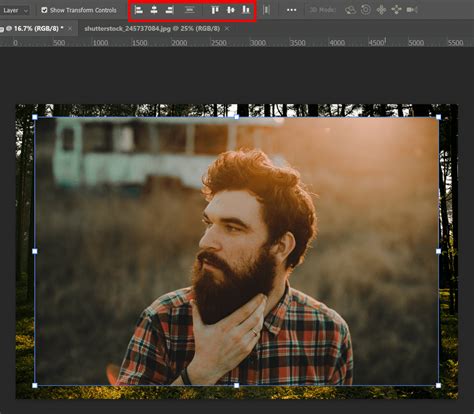Viewport: 474px width, 414px height.
Task: Align left edges of layers
Action: pos(139,10)
